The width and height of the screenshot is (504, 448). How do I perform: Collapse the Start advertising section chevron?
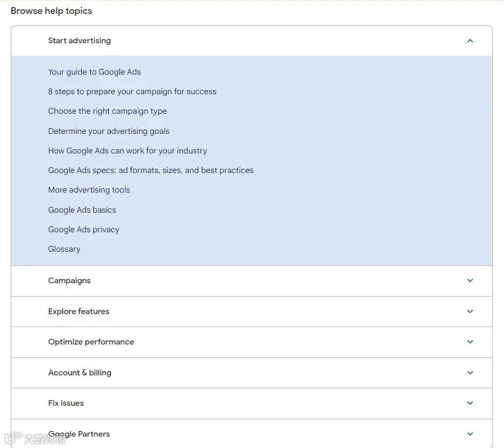[x=470, y=41]
